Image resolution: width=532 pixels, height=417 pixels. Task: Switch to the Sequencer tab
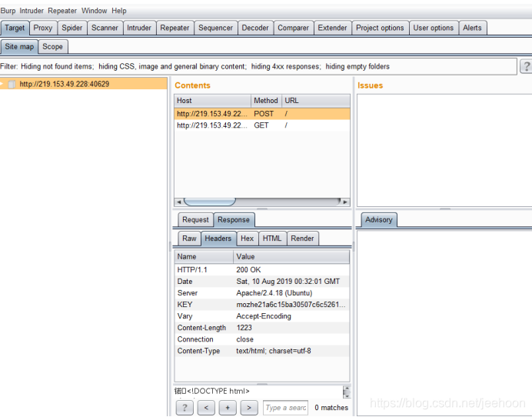pos(215,28)
